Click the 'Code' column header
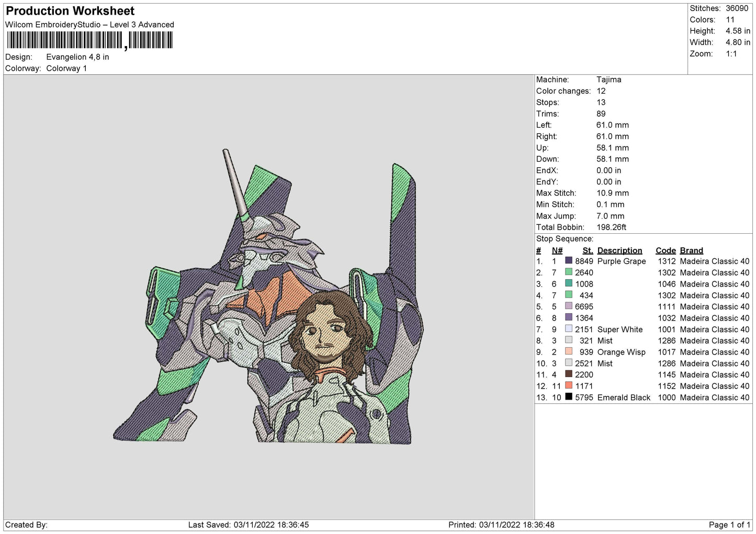 tap(665, 251)
